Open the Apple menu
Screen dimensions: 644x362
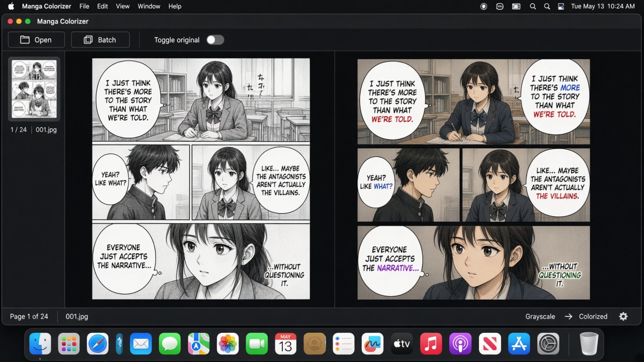click(11, 6)
